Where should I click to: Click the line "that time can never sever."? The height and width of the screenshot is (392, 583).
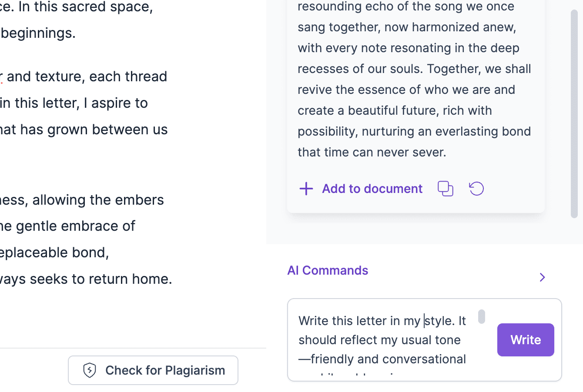[372, 152]
